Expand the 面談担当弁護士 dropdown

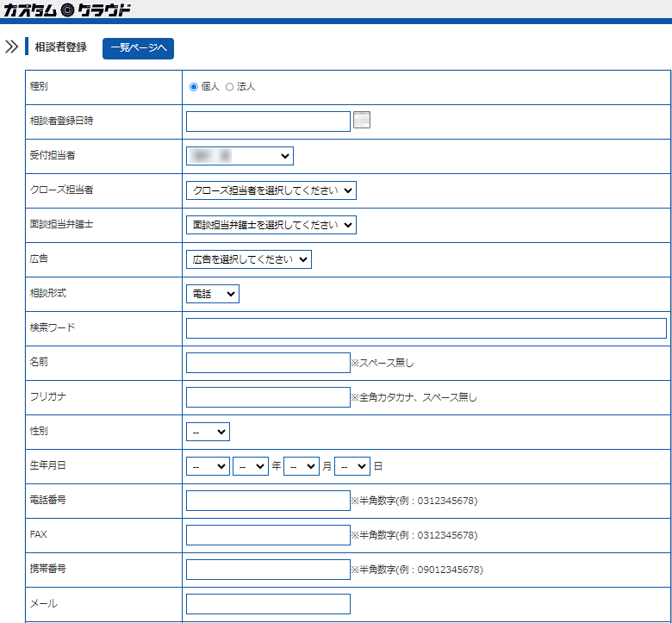271,225
